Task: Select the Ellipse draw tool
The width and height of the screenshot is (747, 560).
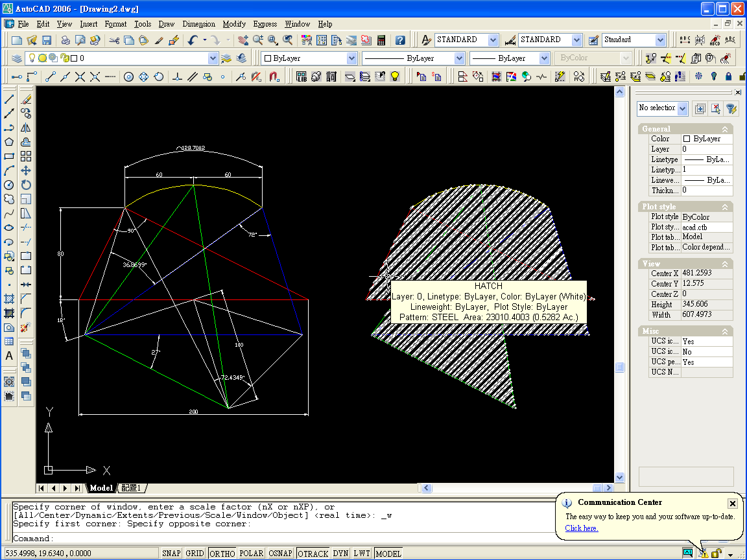Action: click(9, 227)
